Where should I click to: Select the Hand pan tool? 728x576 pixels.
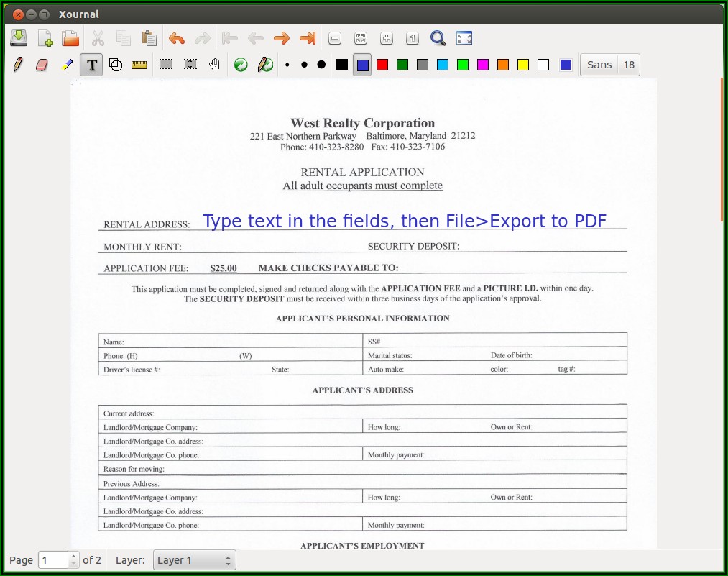pyautogui.click(x=214, y=65)
